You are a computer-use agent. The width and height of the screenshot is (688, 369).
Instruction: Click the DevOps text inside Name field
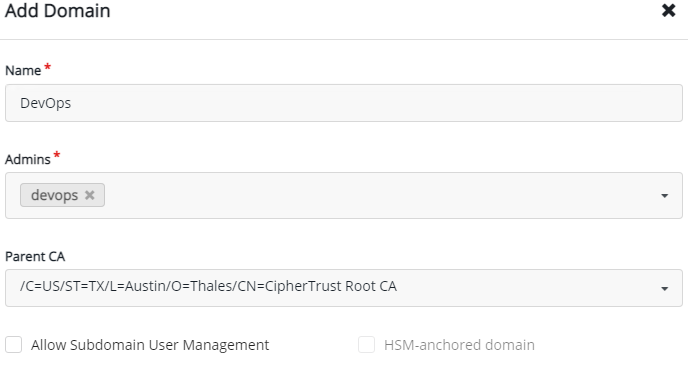click(46, 103)
